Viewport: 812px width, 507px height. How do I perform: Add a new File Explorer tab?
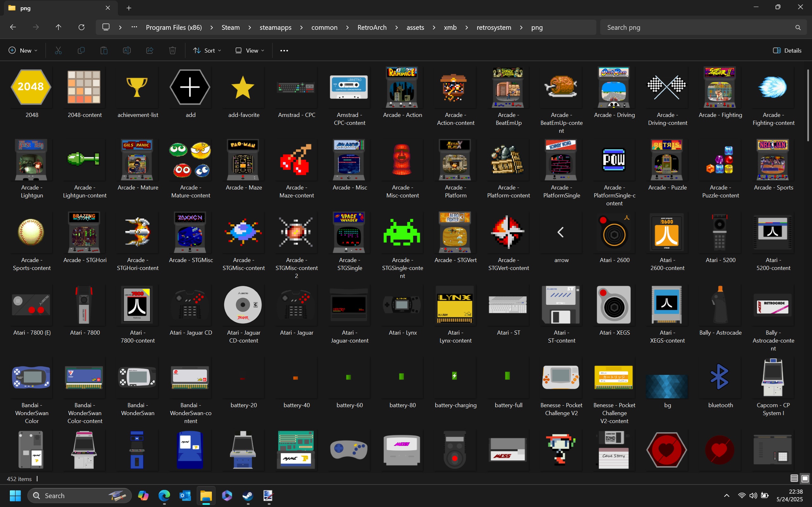129,8
